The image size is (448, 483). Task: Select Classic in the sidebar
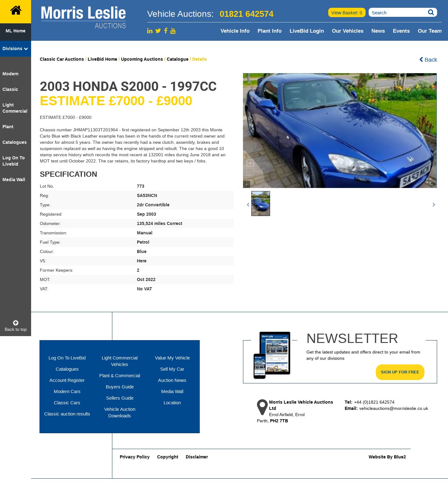pyautogui.click(x=10, y=89)
